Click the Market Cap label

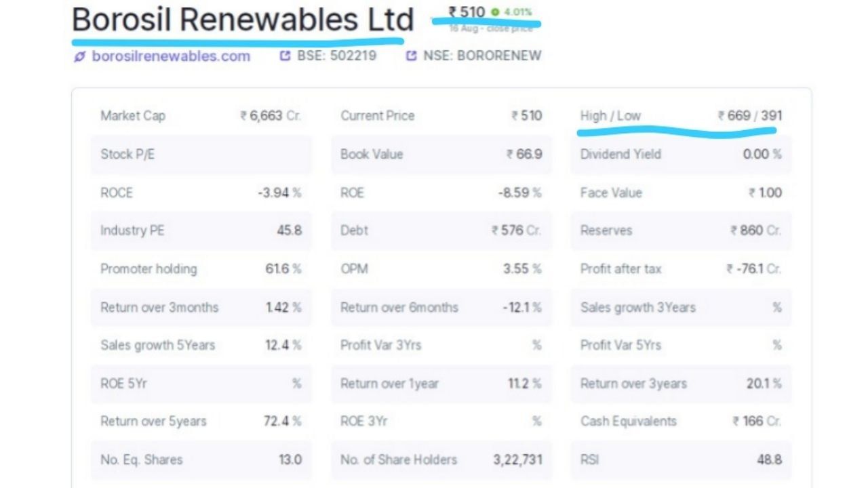pos(133,116)
